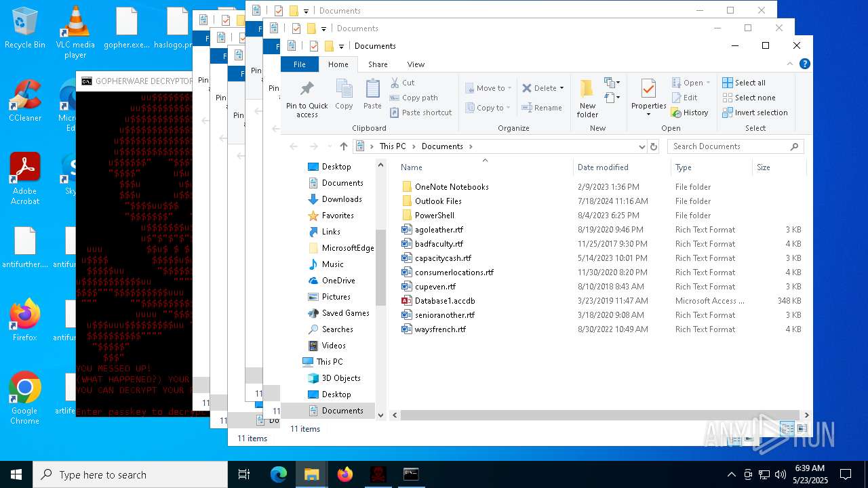Click This PC in the breadcrumb
The width and height of the screenshot is (868, 488).
point(393,146)
